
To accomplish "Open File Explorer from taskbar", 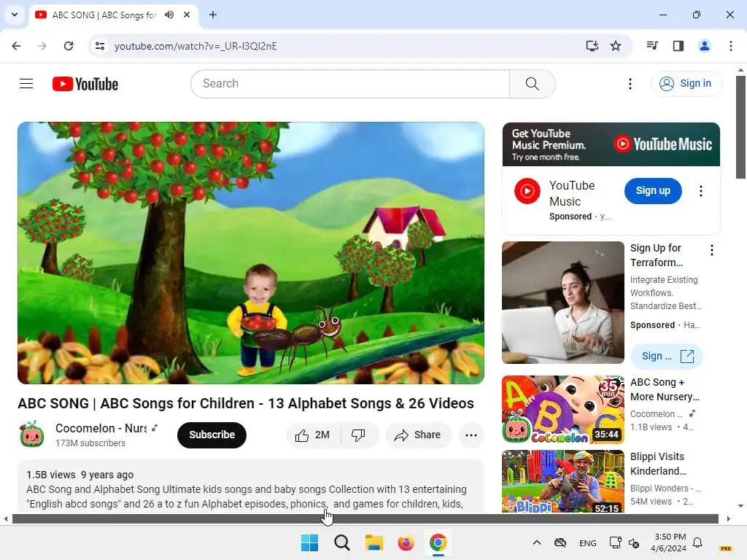I will pyautogui.click(x=374, y=542).
